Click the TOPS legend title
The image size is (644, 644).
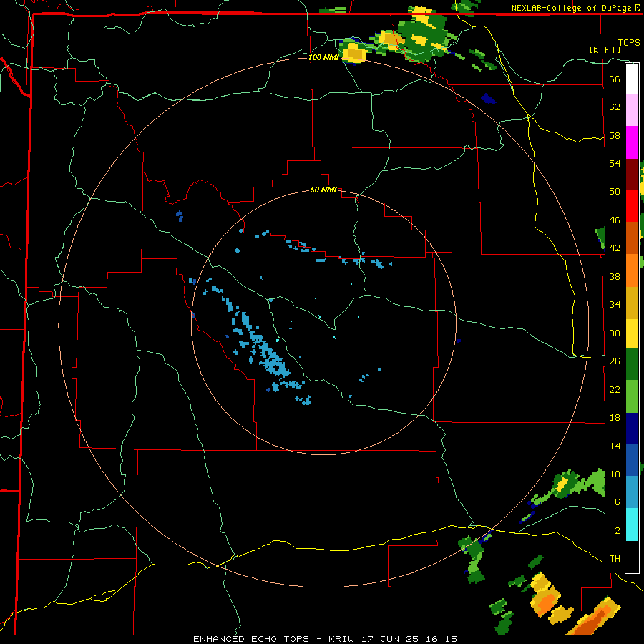pyautogui.click(x=629, y=42)
